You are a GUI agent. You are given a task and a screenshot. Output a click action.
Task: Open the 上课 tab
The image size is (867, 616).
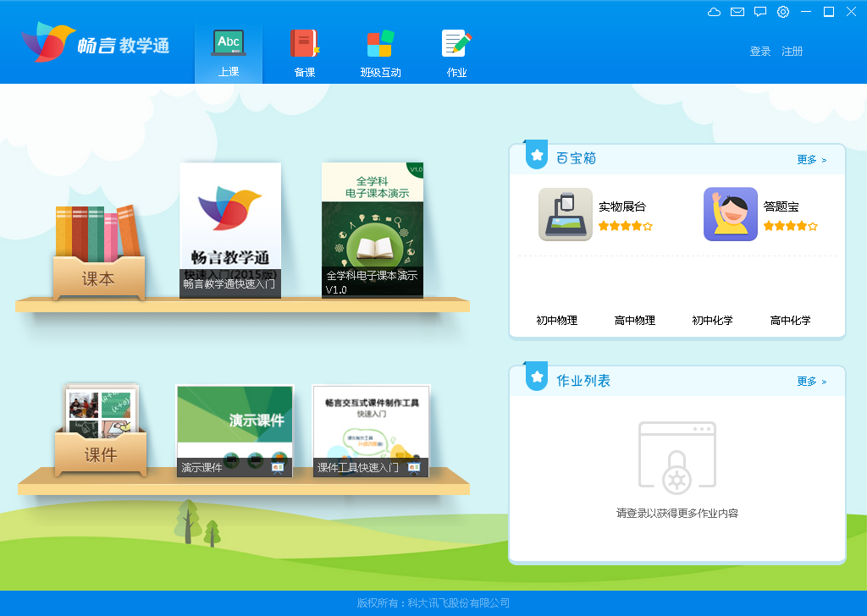[x=229, y=53]
